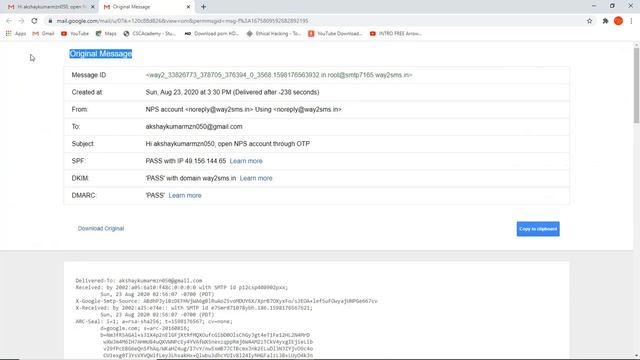The image size is (640, 360).
Task: Click the X-Google-Smtp-Source header line
Action: click(x=227, y=301)
